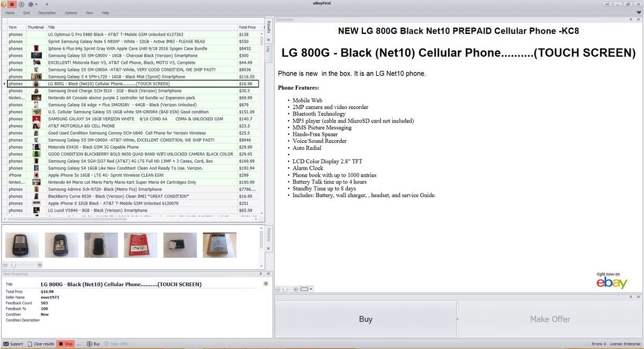Image resolution: width=644 pixels, height=349 pixels.
Task: Open the Help menu
Action: coord(105,13)
